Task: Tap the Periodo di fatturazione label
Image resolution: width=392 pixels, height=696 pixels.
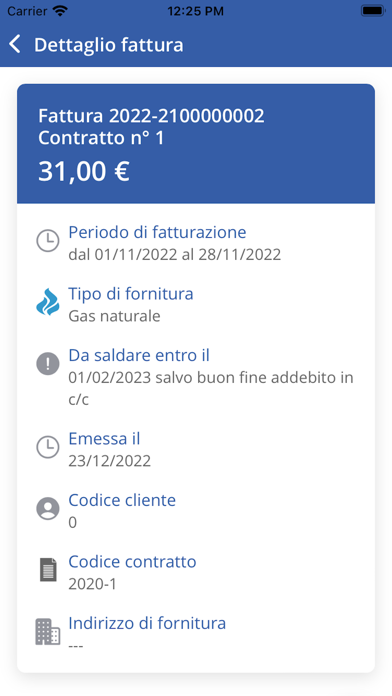Action: click(x=157, y=232)
